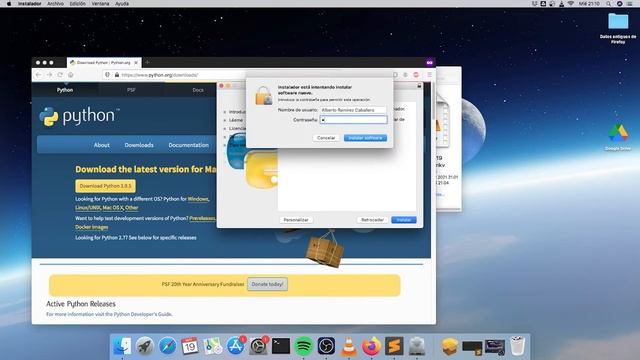Open Notification Center list icon

pyautogui.click(x=630, y=4)
